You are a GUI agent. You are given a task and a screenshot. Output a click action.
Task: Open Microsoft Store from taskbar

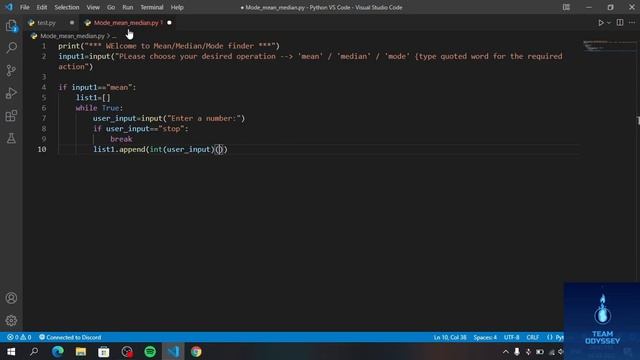104,351
